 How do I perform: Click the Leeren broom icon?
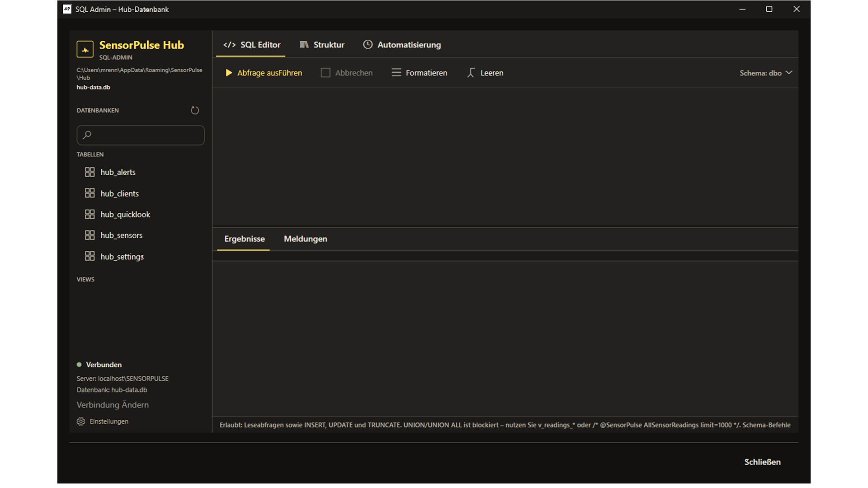471,73
